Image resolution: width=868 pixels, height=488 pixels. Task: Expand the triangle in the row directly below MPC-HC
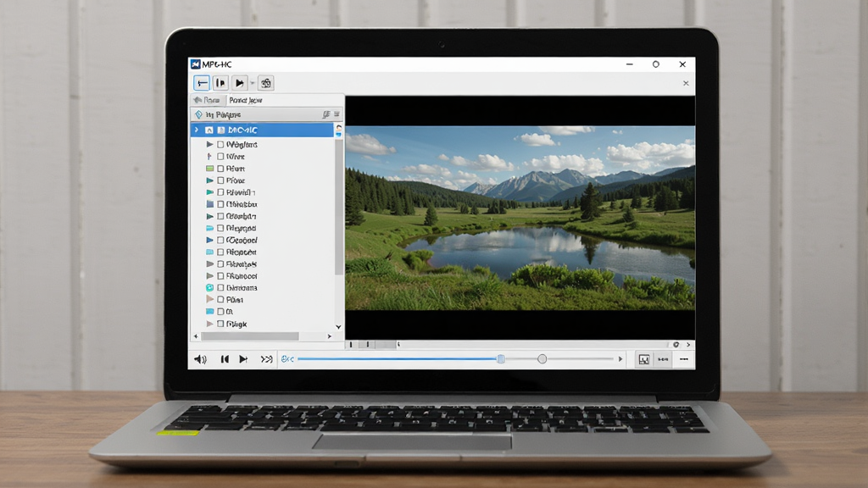(210, 144)
